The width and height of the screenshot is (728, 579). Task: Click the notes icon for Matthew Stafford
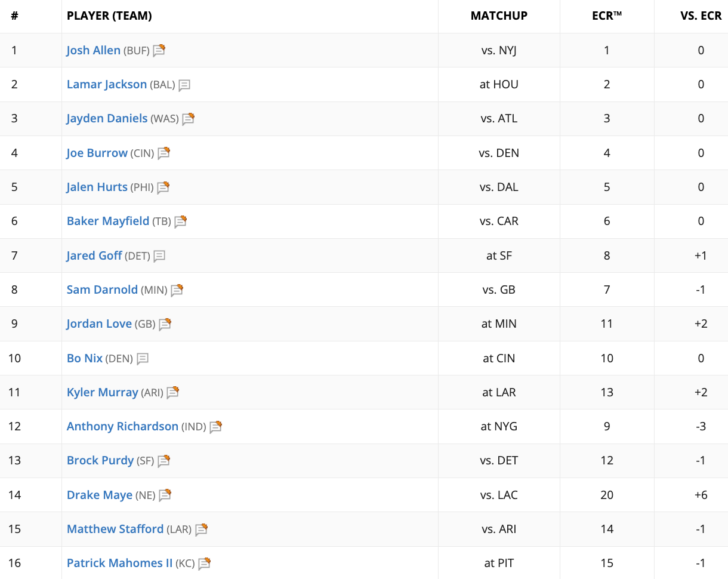click(x=201, y=529)
